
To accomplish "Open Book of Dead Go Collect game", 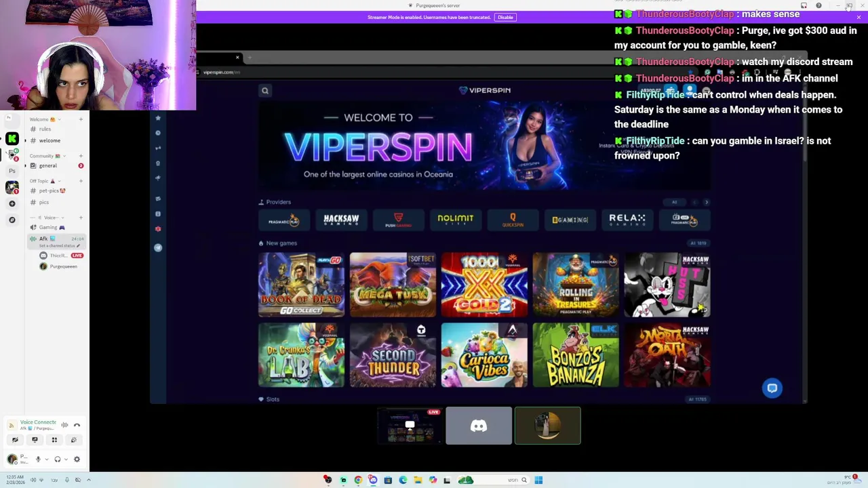I will coord(301,285).
